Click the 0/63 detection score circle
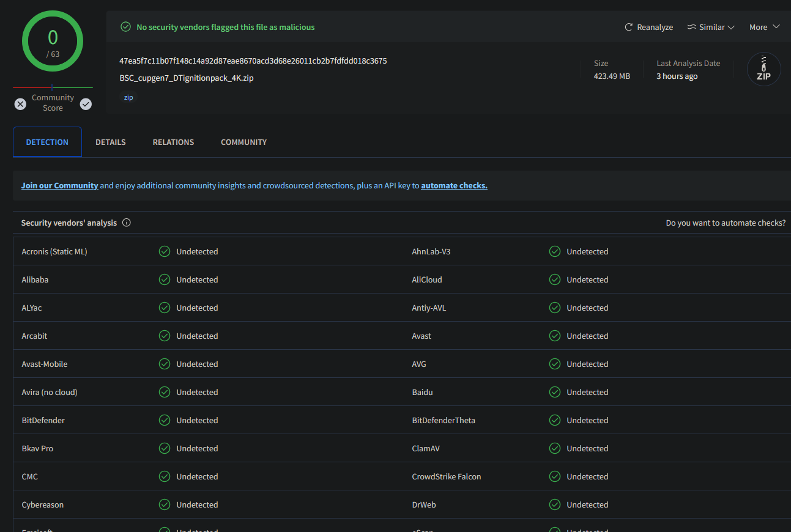This screenshot has width=791, height=532. (x=53, y=42)
